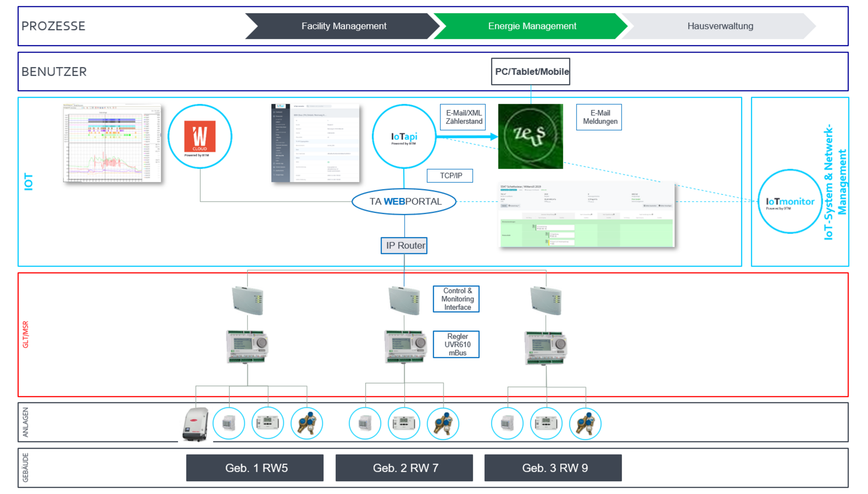Click the Geb. 1 RW5 building block
Screen dimensions: 868x494
[255, 468]
